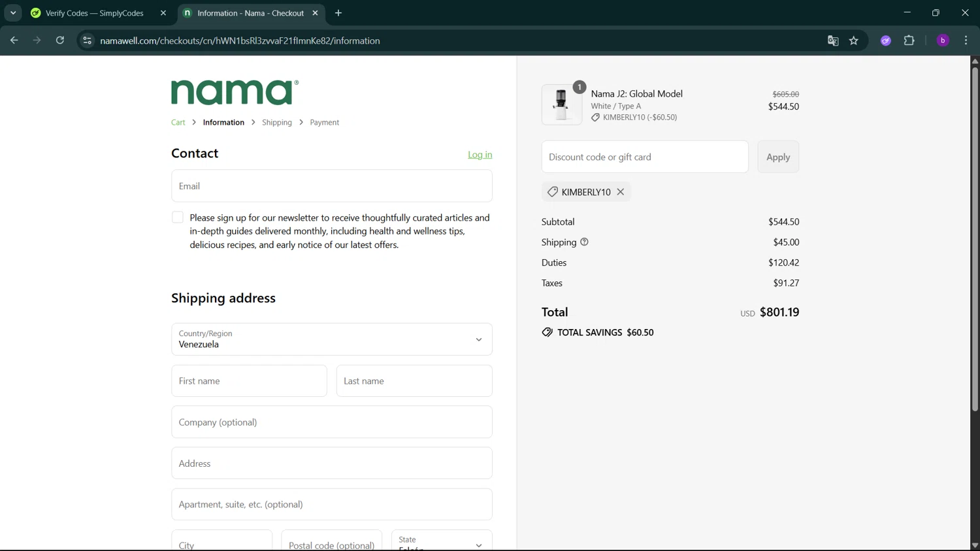
Task: Open the tab search dropdown arrow
Action: click(x=13, y=13)
